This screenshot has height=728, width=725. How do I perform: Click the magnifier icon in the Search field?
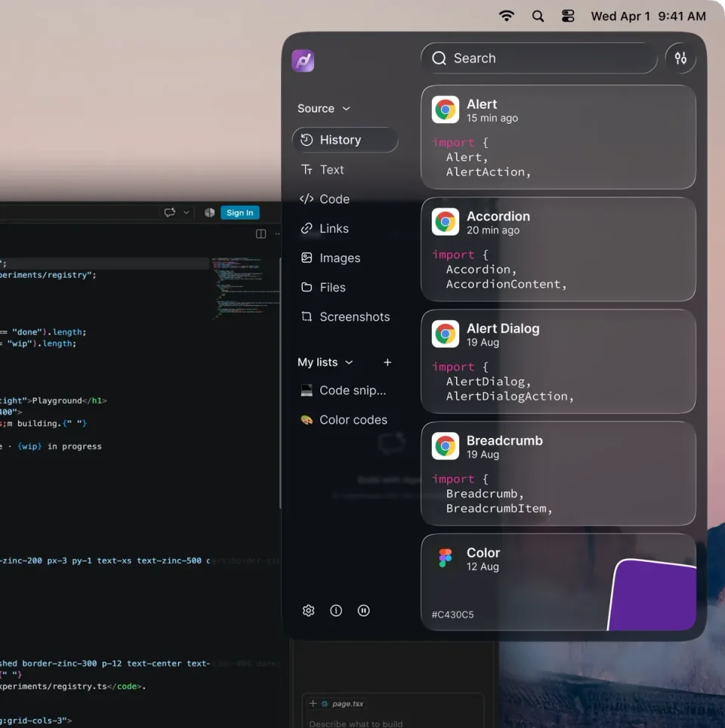click(439, 58)
